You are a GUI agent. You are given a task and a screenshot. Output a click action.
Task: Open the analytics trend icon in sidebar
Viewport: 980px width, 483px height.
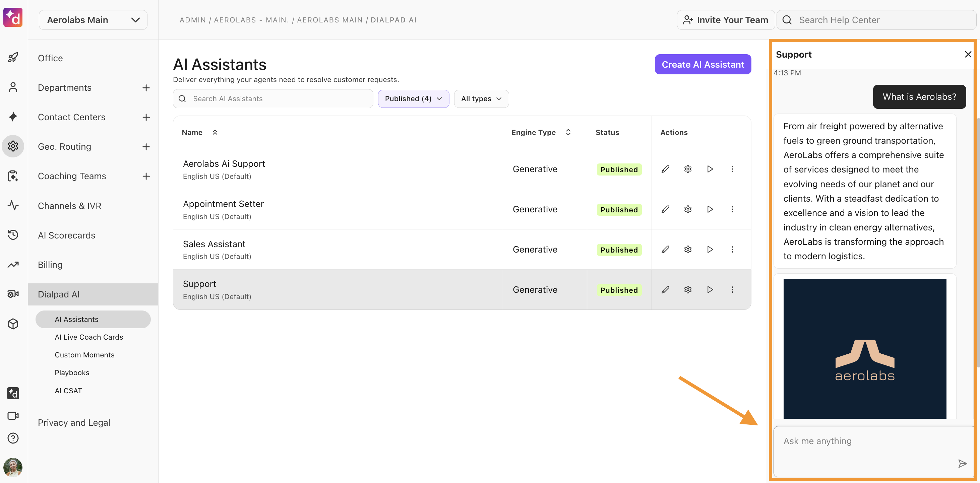(13, 264)
